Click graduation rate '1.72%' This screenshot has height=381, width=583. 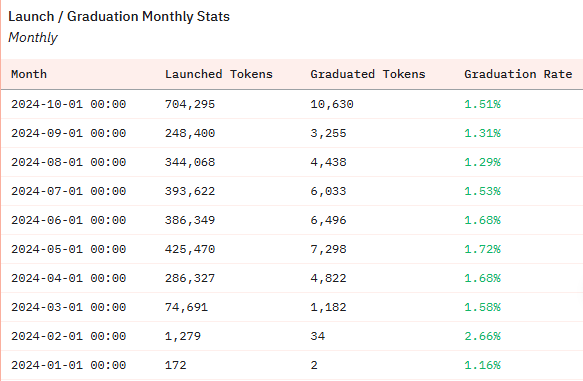point(483,249)
